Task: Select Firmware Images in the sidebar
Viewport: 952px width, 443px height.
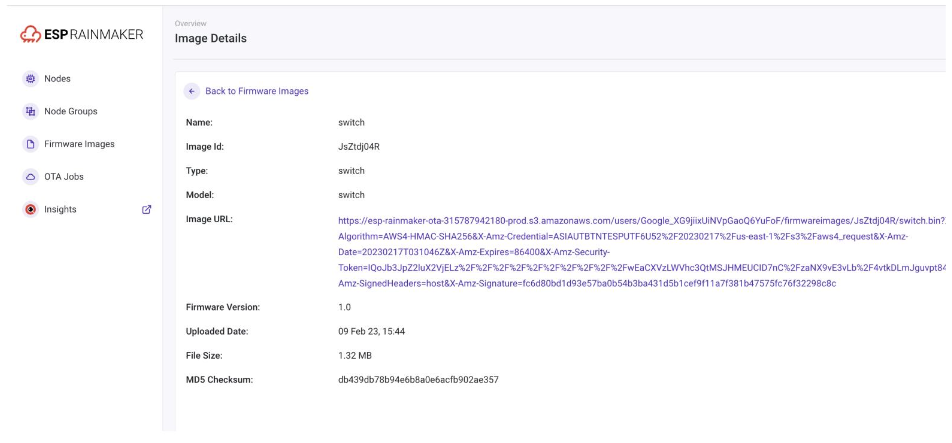Action: coord(79,144)
